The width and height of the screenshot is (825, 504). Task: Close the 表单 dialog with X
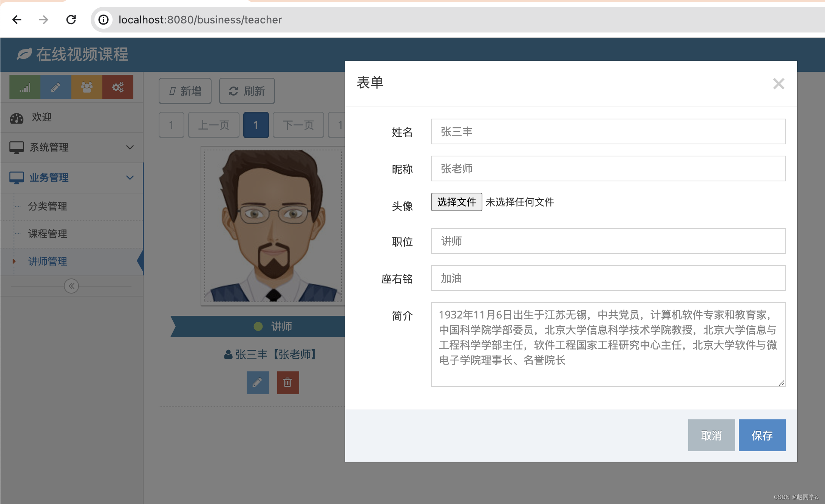pos(779,83)
